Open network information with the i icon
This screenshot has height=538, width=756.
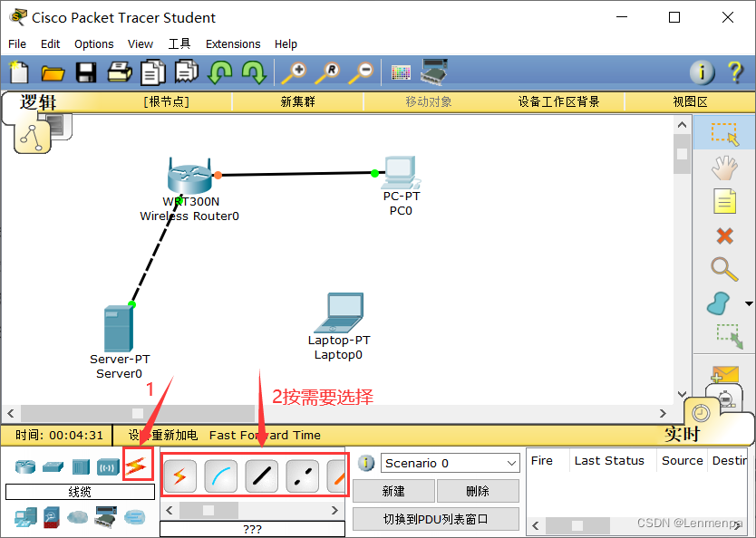point(702,72)
